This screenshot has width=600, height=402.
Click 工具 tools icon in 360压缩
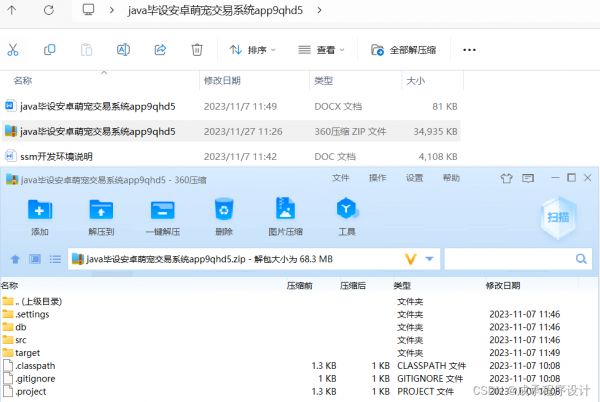pos(347,217)
